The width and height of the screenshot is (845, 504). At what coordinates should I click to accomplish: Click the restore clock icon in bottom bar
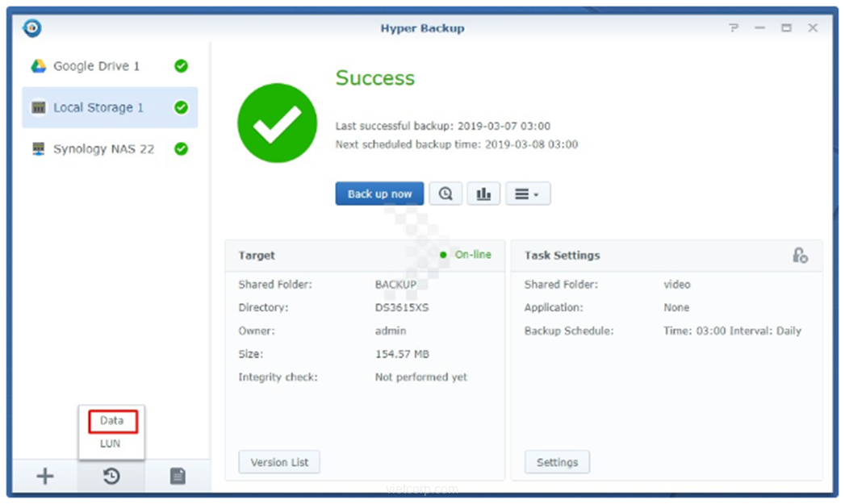(111, 477)
